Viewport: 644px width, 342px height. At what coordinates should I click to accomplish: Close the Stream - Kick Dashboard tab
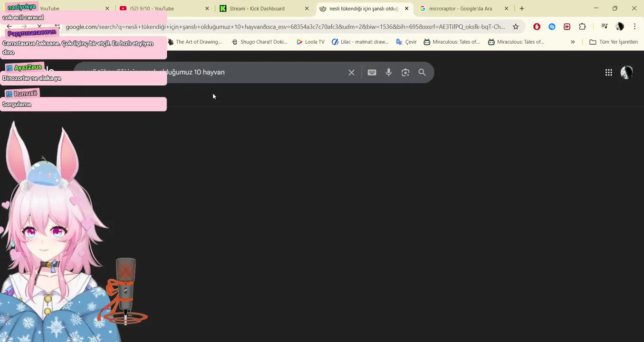(x=307, y=9)
